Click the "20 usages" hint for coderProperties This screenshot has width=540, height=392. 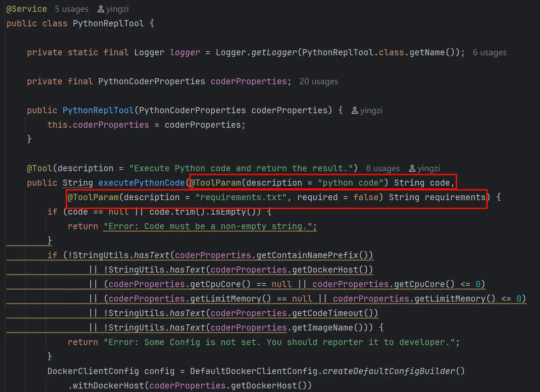click(319, 82)
